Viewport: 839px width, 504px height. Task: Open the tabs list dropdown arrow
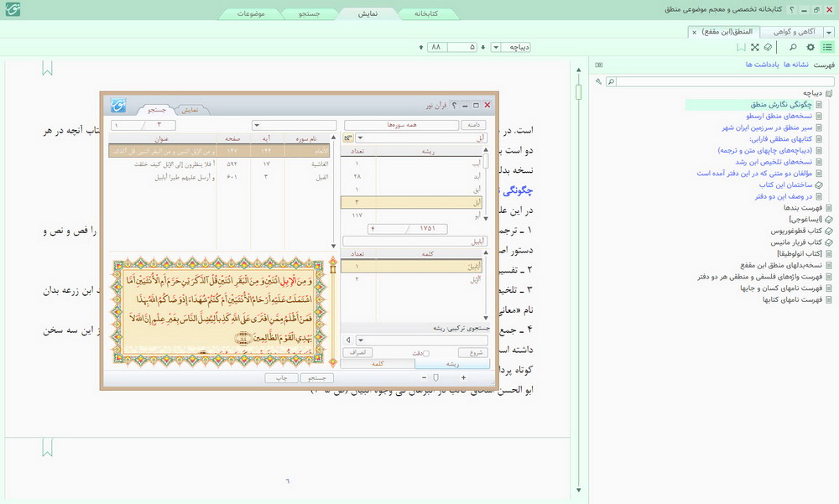click(x=829, y=32)
